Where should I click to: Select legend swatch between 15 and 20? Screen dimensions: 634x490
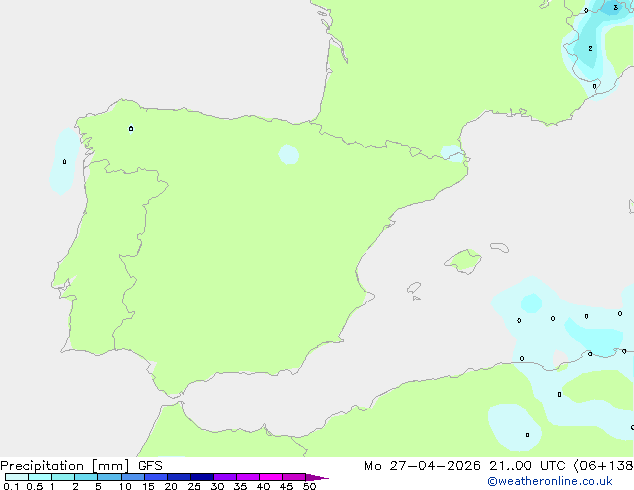click(x=155, y=477)
